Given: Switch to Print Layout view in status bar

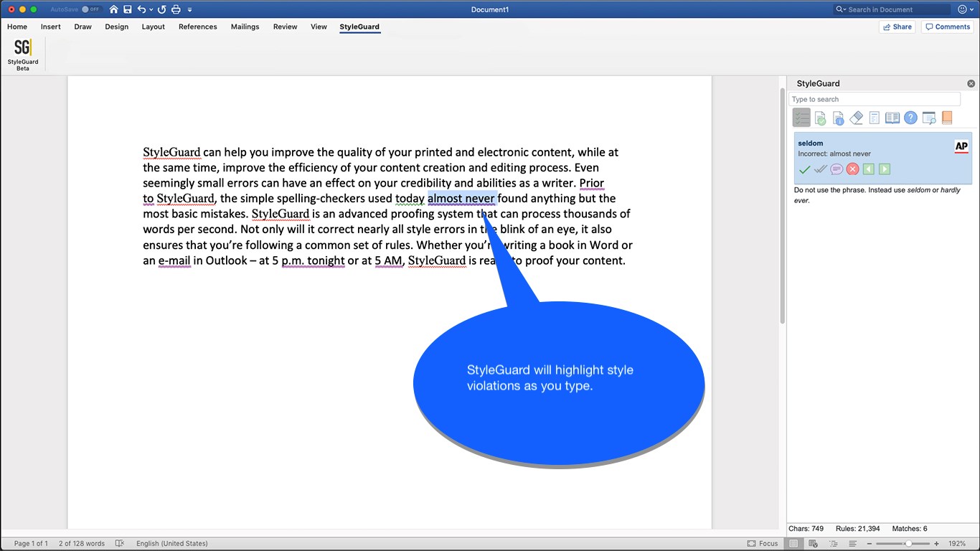Looking at the screenshot, I should (793, 543).
